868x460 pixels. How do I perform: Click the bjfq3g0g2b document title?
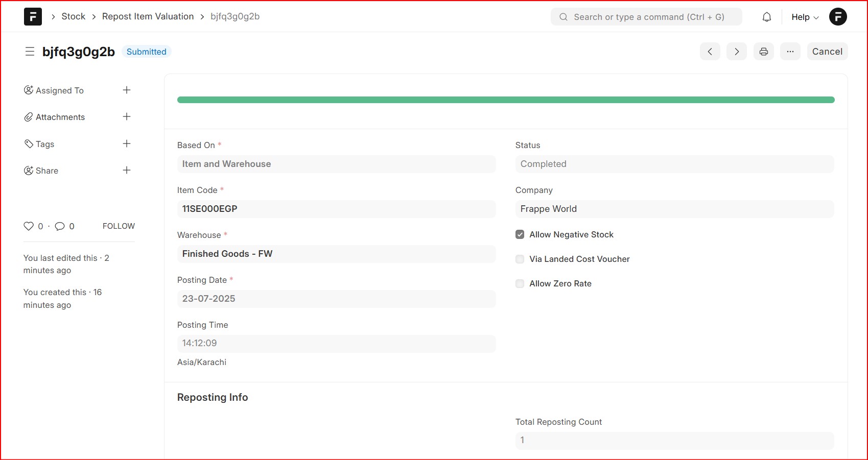79,52
